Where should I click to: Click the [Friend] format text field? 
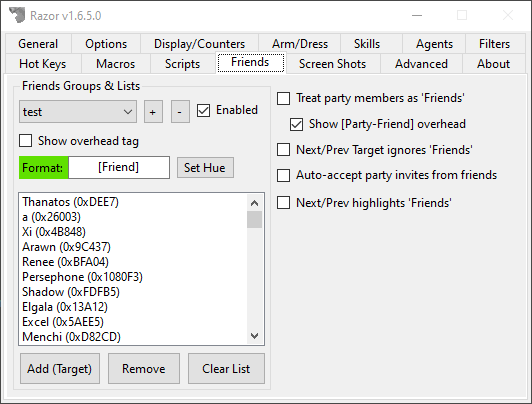tap(119, 168)
